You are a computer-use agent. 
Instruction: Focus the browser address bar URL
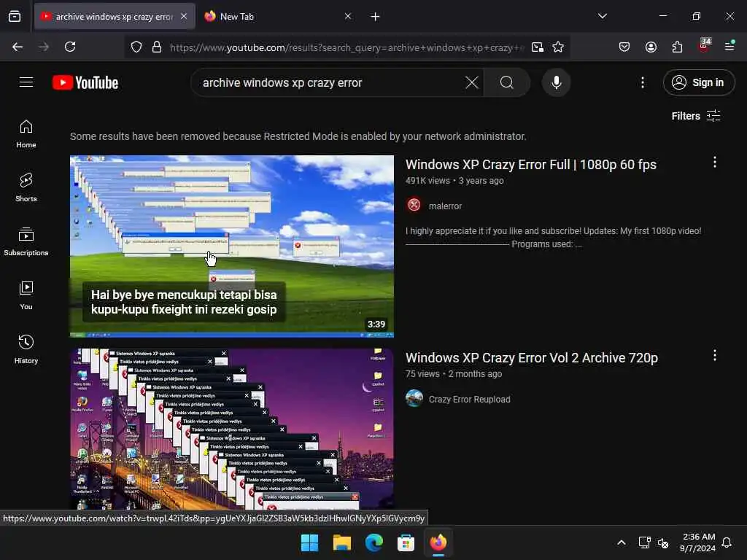click(347, 47)
